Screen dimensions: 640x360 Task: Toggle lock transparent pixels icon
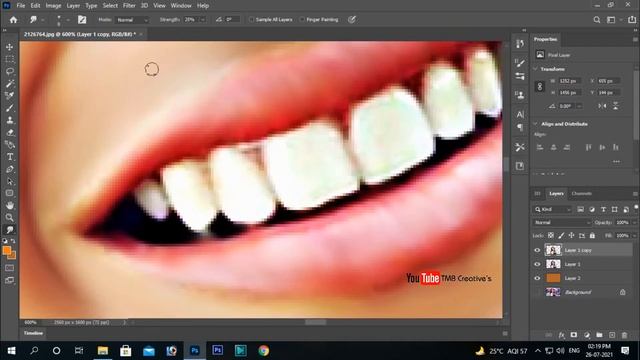(x=551, y=236)
